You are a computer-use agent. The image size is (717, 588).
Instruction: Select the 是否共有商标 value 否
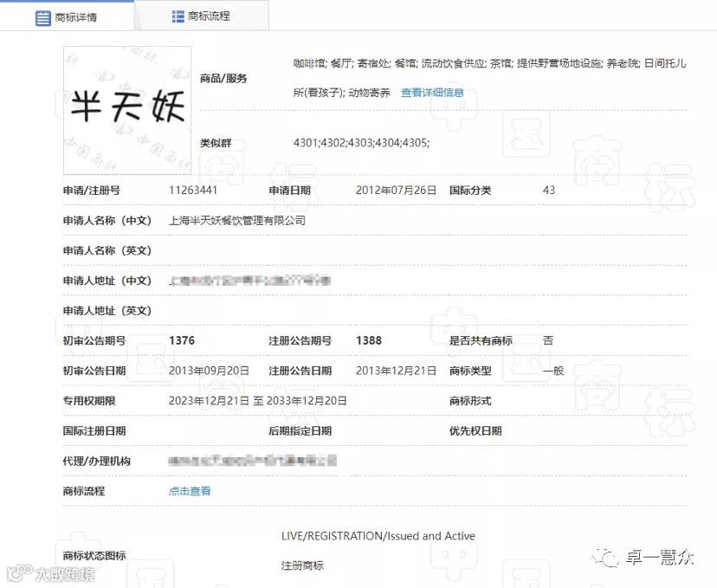click(548, 340)
